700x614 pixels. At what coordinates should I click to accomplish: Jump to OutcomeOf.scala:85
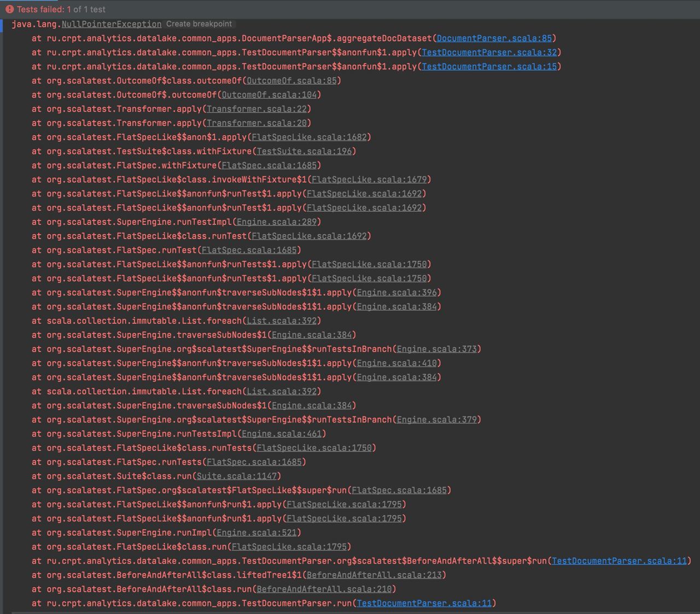[x=291, y=80]
